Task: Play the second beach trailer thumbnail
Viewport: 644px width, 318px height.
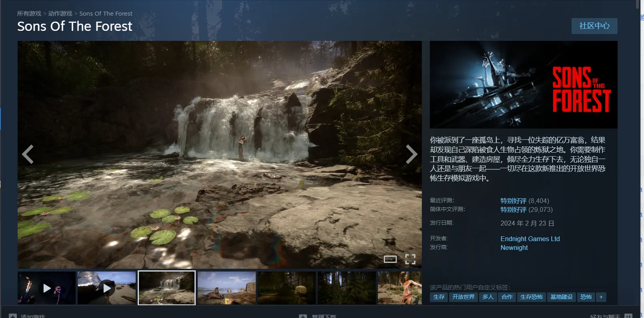Action: pyautogui.click(x=107, y=288)
